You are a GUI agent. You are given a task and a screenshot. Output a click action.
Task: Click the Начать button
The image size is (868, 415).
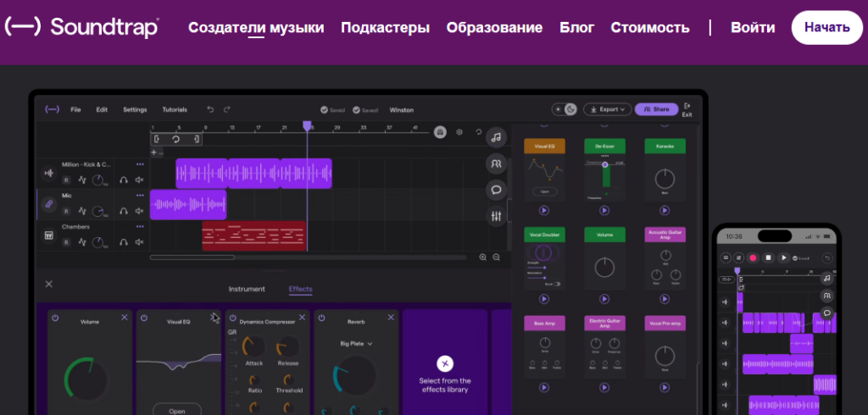tap(827, 27)
